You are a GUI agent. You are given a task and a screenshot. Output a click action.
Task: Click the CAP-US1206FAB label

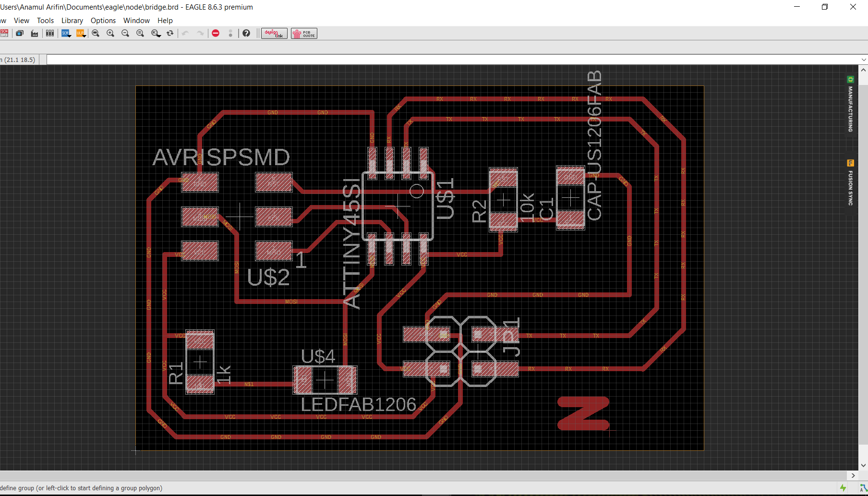[x=594, y=145]
